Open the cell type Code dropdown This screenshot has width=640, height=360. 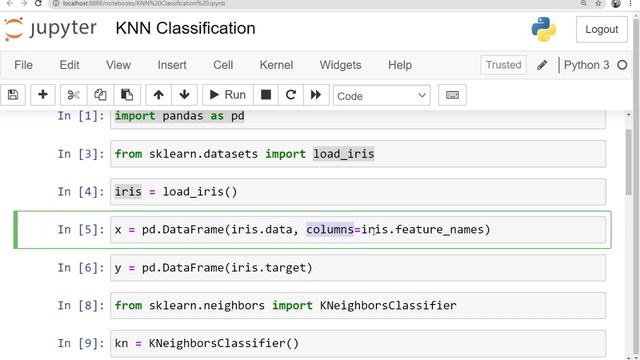coord(382,96)
